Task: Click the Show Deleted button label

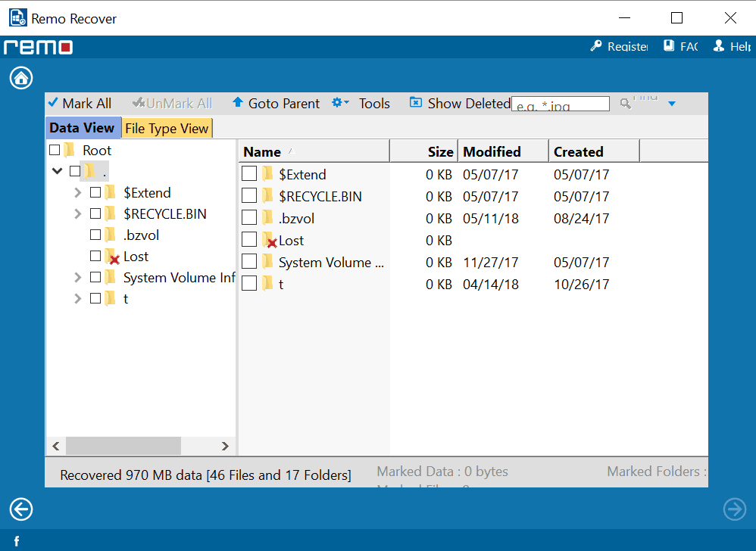Action: click(469, 103)
